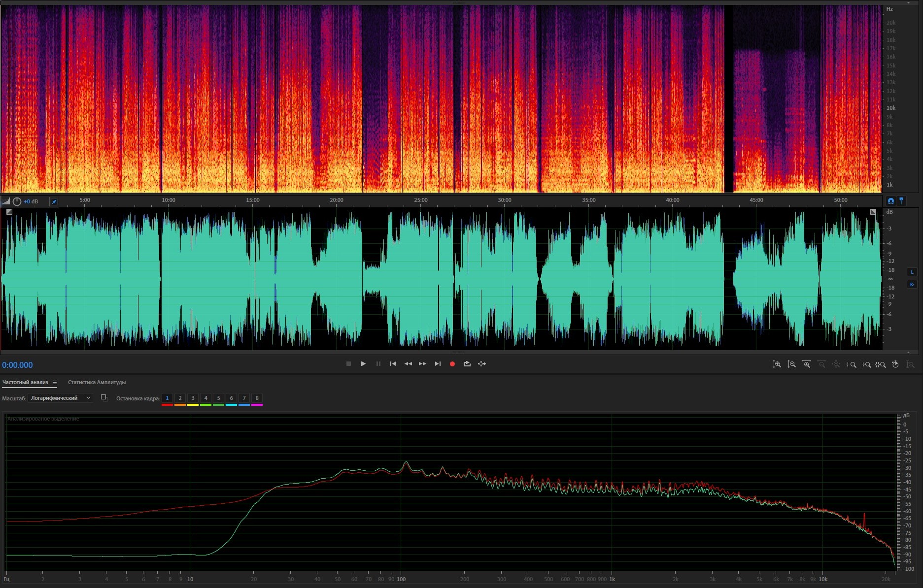Open the Частотный анализ panel menu
The height and width of the screenshot is (588, 923).
coord(55,383)
